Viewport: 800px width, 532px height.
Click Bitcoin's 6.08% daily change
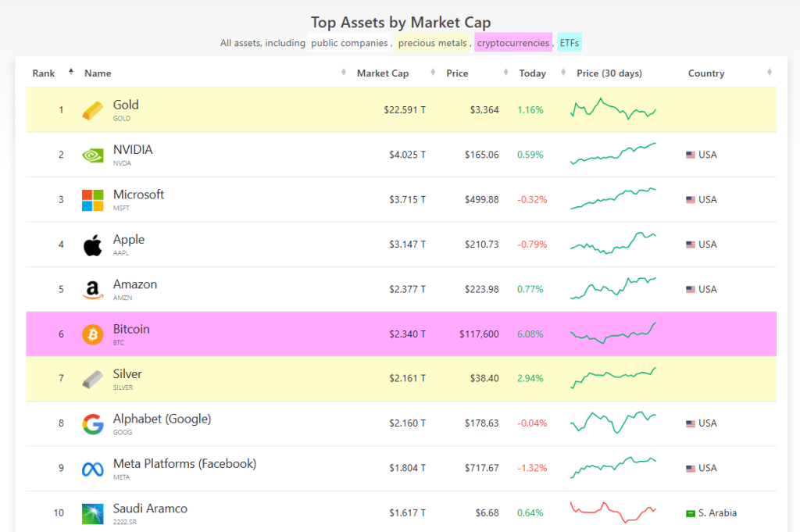pyautogui.click(x=530, y=334)
